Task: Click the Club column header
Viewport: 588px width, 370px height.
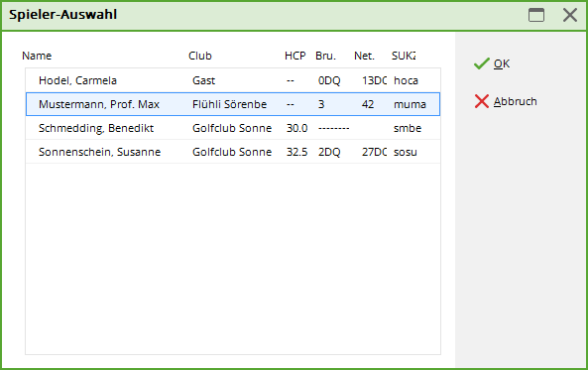Action: point(200,56)
